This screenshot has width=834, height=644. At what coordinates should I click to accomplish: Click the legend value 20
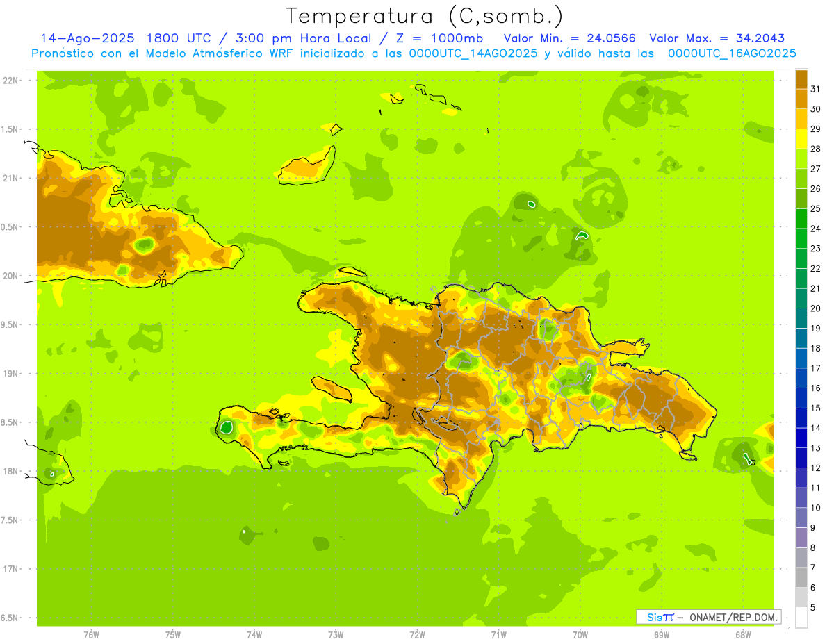[815, 308]
